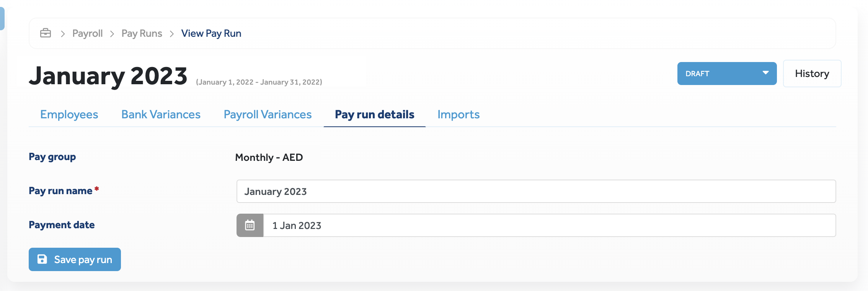Click chevron separator before View Pay Run

172,34
